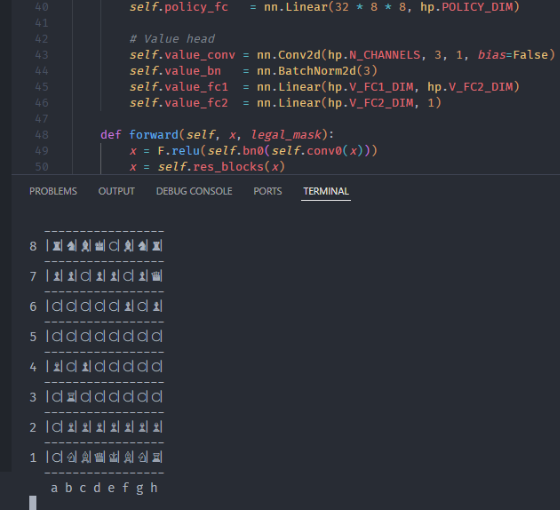Click the legal_mask parameter in code
The image size is (560, 510).
pos(286,135)
